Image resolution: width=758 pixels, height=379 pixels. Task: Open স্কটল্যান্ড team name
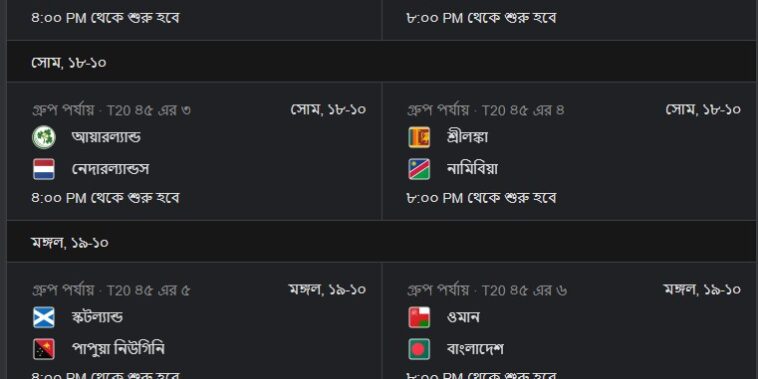click(x=97, y=318)
